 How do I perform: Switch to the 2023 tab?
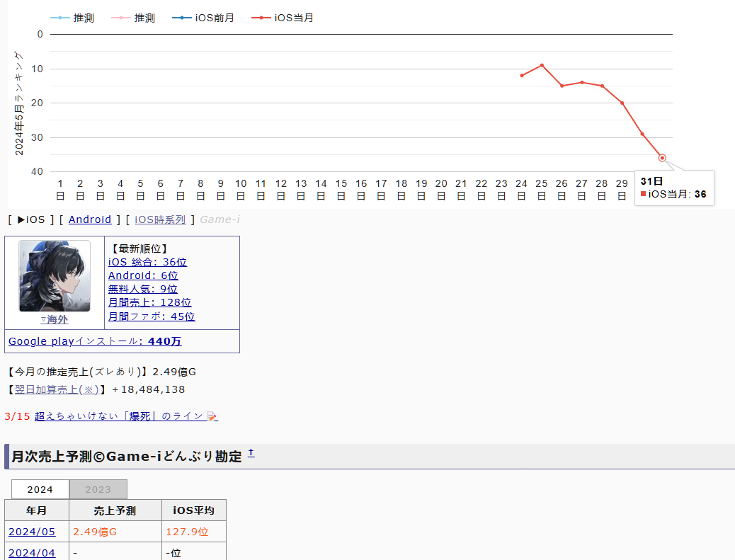point(98,489)
